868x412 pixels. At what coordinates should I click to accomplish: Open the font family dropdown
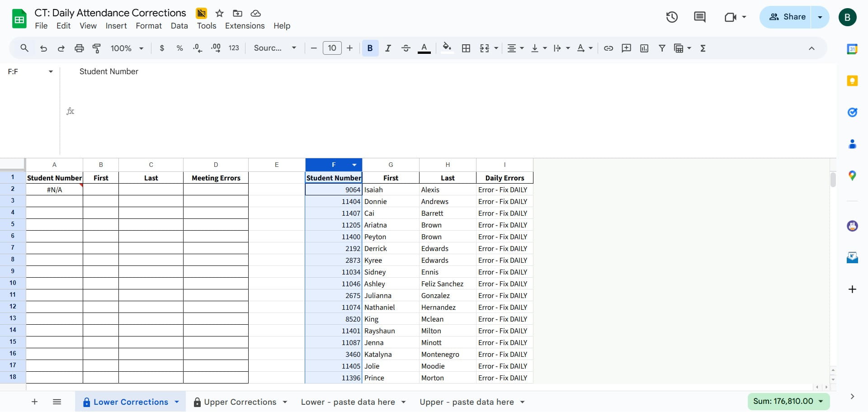tap(275, 48)
